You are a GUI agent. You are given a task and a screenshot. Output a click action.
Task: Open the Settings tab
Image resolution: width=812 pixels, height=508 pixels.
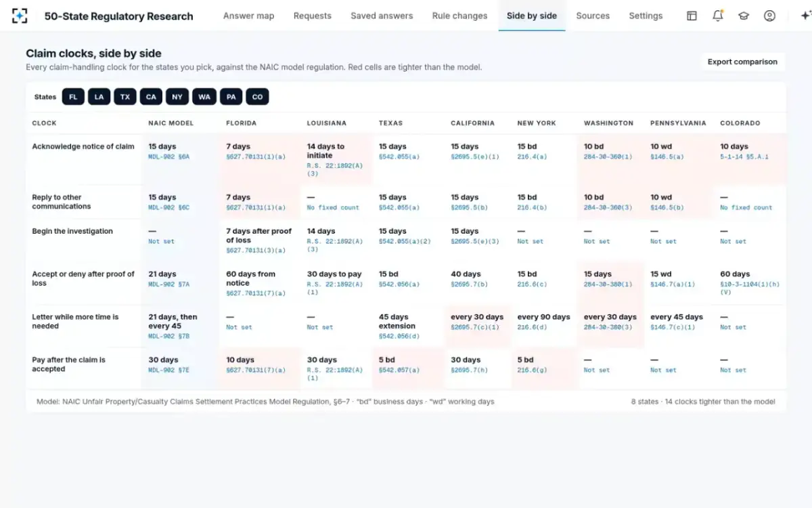pos(646,16)
